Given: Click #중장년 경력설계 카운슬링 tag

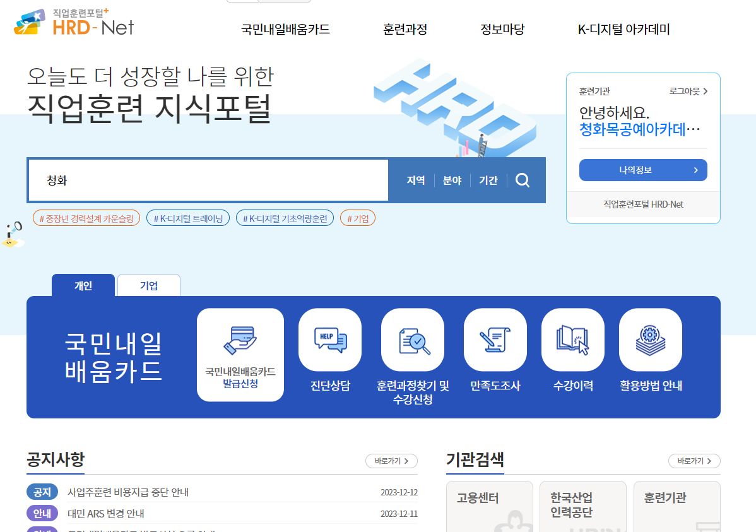Looking at the screenshot, I should click(x=86, y=218).
